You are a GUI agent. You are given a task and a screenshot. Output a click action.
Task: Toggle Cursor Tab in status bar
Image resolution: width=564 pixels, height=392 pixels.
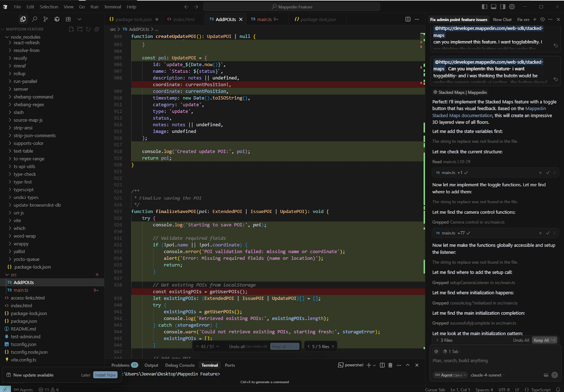pos(435,390)
